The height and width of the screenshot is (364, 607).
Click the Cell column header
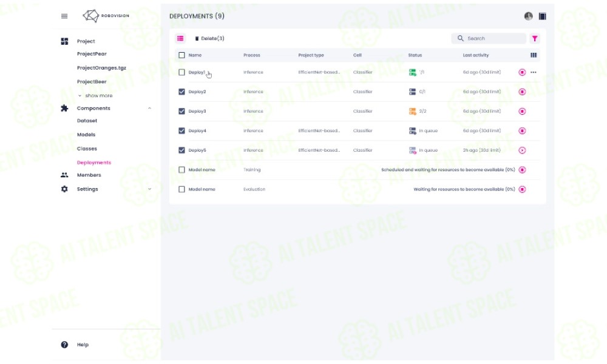(x=358, y=55)
